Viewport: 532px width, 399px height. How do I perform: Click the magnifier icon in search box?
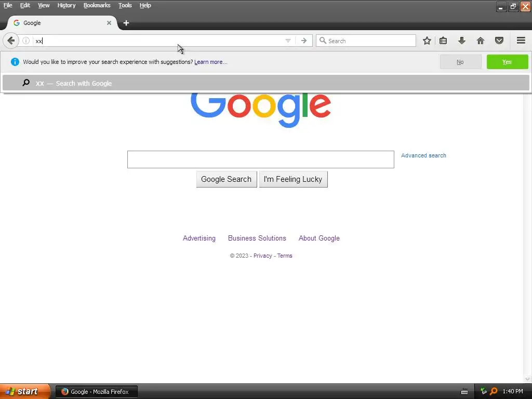pos(323,41)
